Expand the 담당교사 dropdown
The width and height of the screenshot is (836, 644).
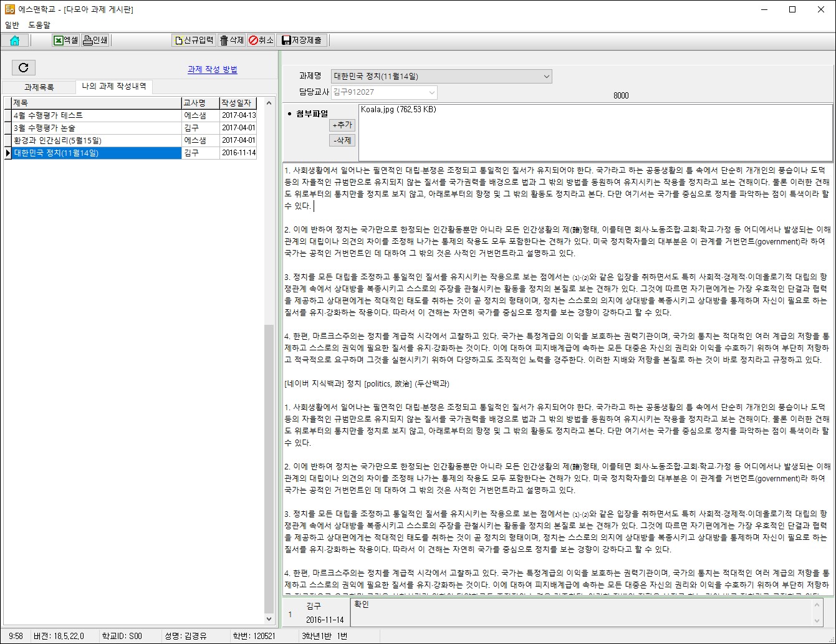tap(432, 92)
